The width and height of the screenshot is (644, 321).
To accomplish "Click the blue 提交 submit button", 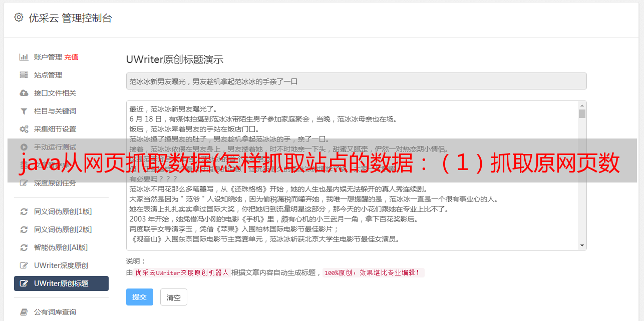I will coord(140,297).
